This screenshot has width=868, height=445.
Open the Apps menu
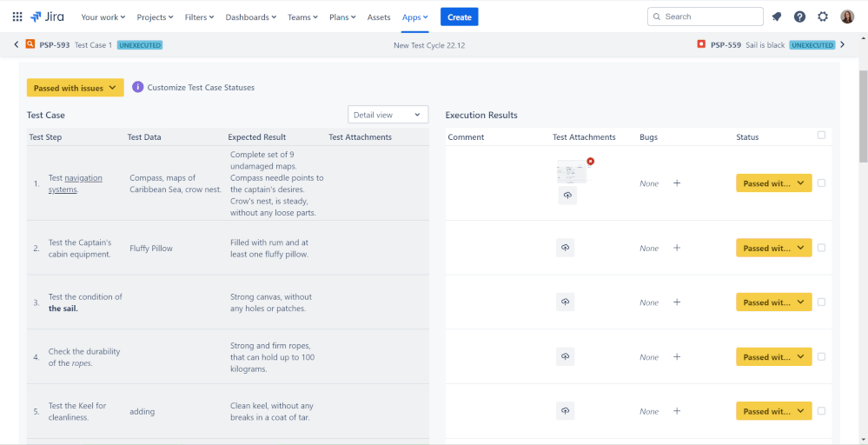click(415, 17)
